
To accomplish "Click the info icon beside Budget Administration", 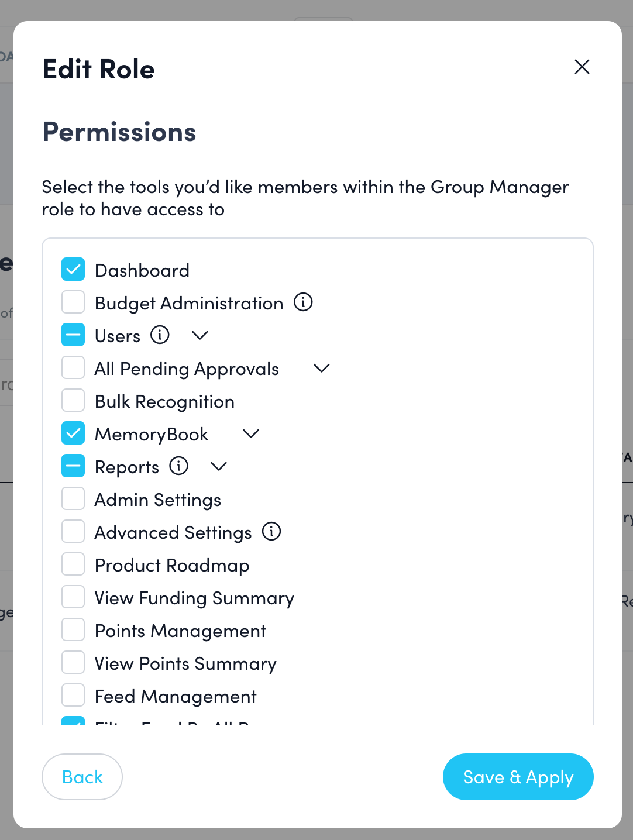I will point(303,302).
